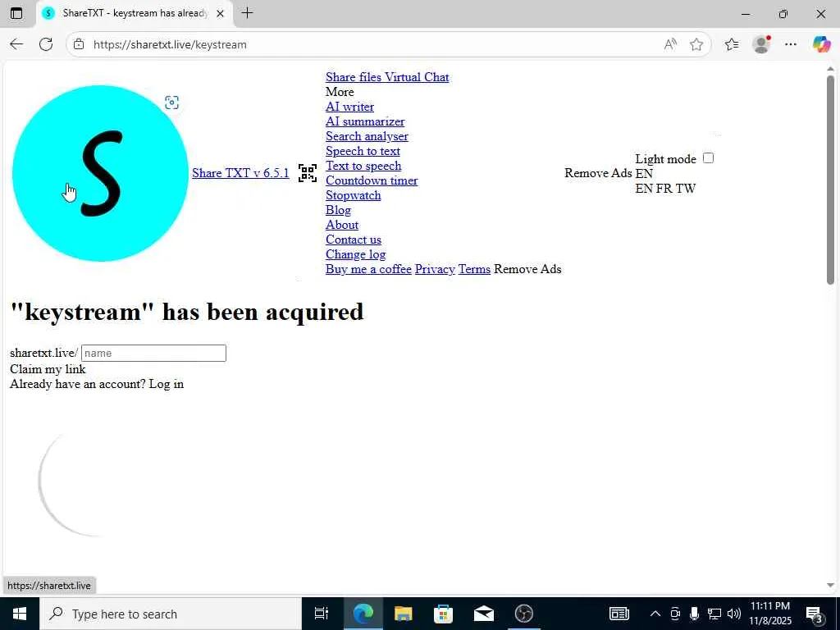Click the visual search icon on logo
The height and width of the screenshot is (630, 840).
[171, 103]
